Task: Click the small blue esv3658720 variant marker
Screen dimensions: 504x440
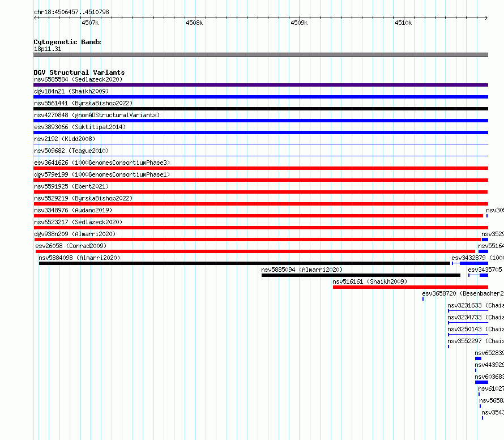Action: tap(423, 299)
